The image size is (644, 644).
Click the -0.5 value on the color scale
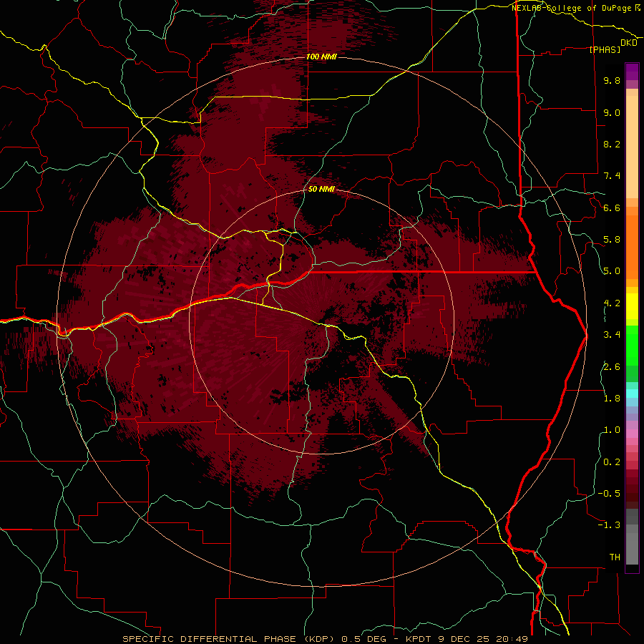[609, 493]
